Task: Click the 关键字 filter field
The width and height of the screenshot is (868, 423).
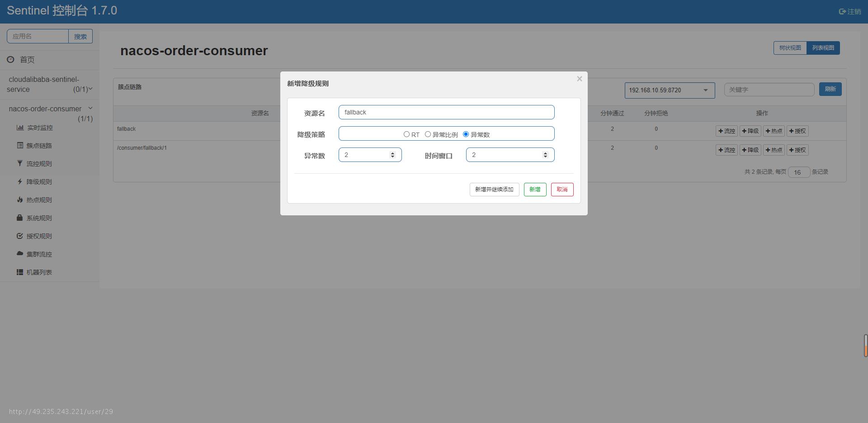Action: point(769,90)
